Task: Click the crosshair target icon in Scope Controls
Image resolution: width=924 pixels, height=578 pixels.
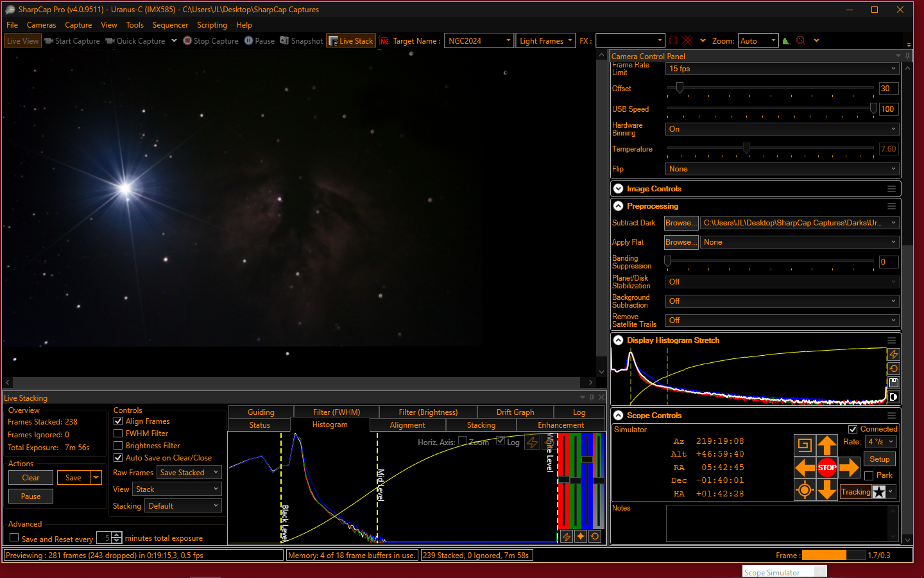Action: pyautogui.click(x=805, y=491)
